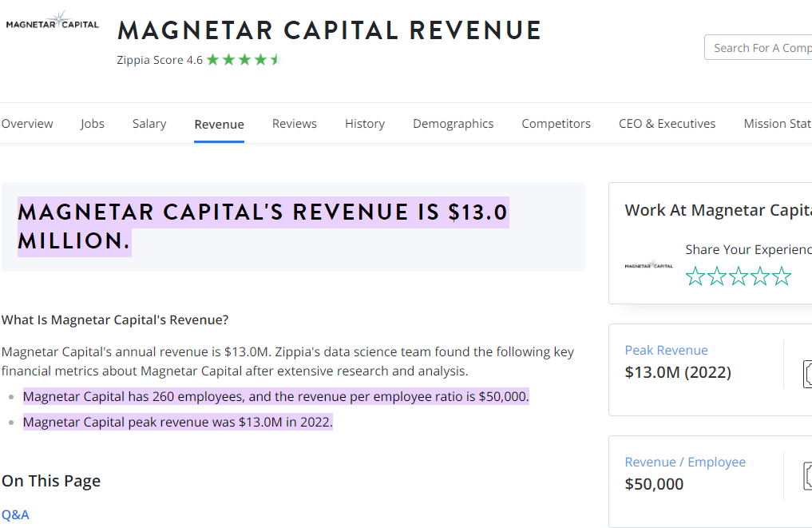Go to the Reviews tab
The width and height of the screenshot is (812, 528).
click(x=294, y=124)
